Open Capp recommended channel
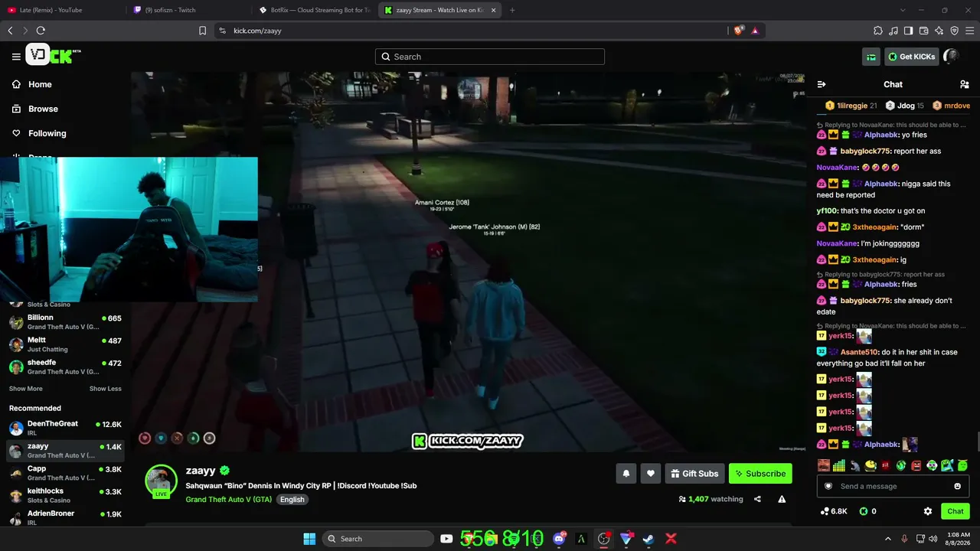This screenshot has height=551, width=980. click(65, 473)
